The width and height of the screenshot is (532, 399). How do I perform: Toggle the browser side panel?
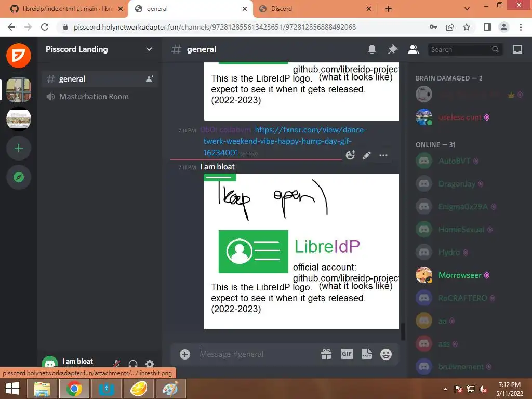click(x=487, y=27)
